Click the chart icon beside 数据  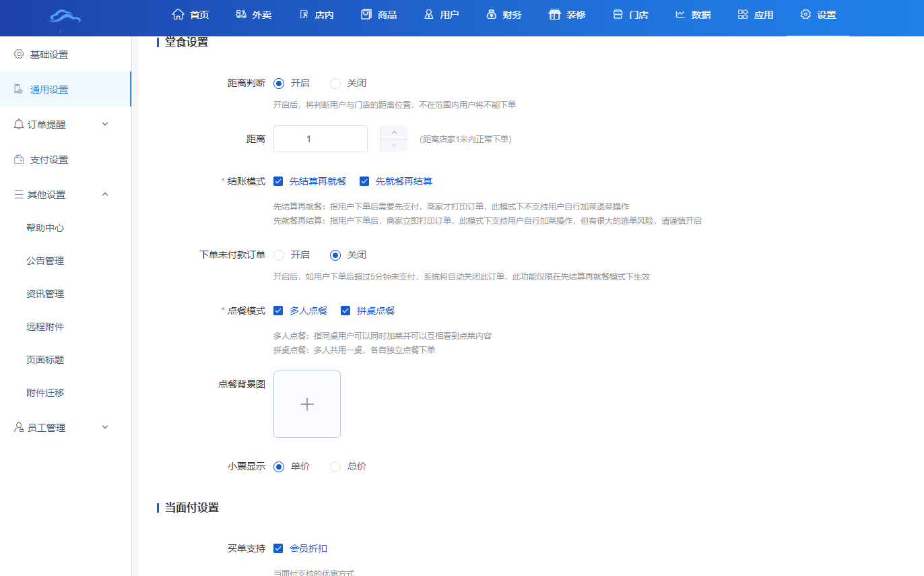(680, 14)
